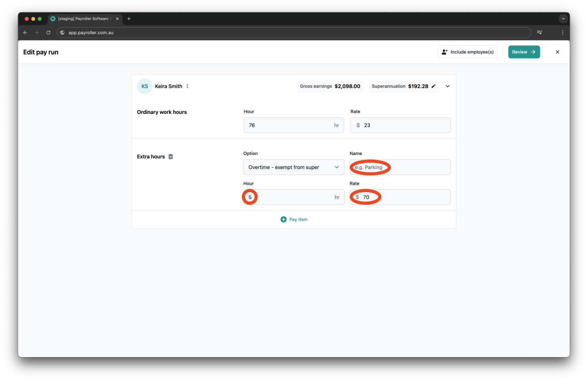Open the browser's three-dot menu

[562, 33]
